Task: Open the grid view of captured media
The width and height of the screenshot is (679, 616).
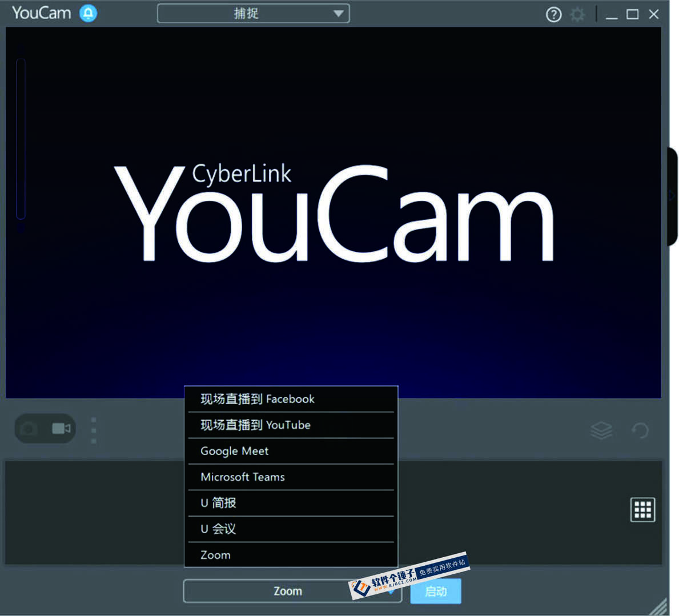Action: coord(642,509)
